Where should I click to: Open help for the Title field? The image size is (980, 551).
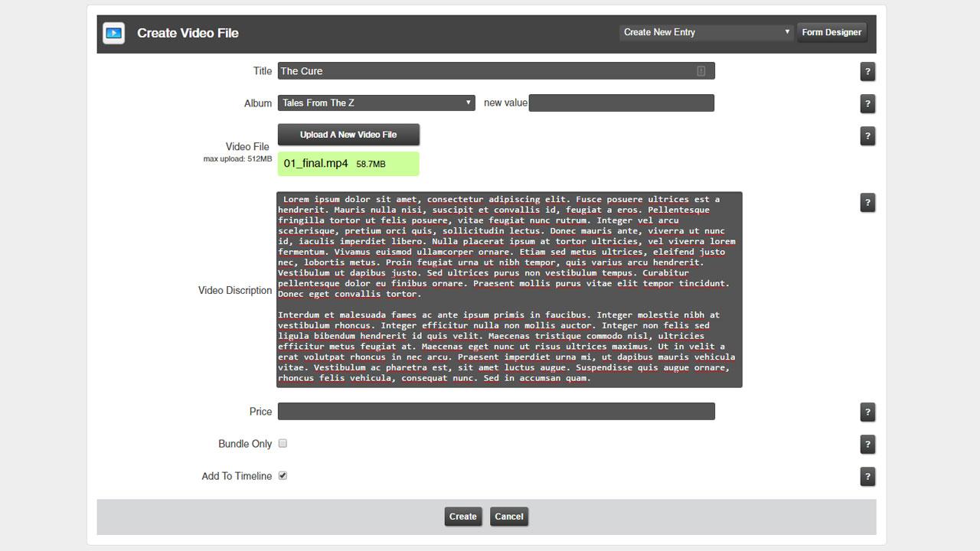(x=867, y=72)
